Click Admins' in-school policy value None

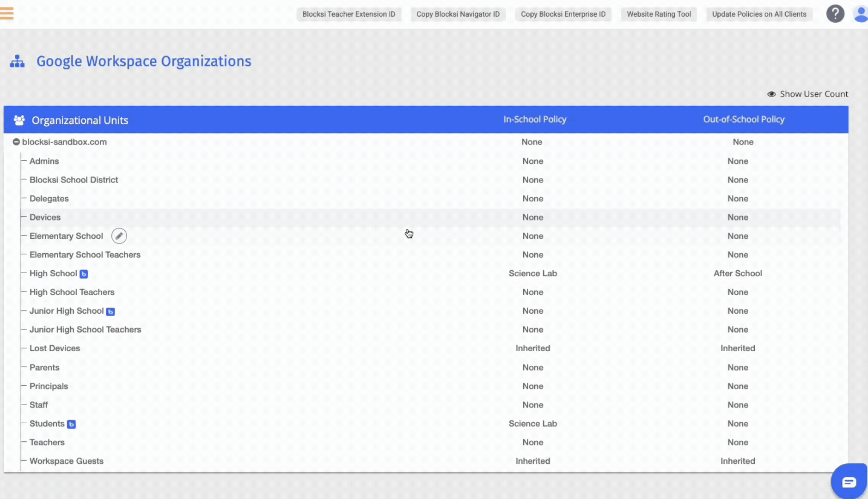coord(533,161)
